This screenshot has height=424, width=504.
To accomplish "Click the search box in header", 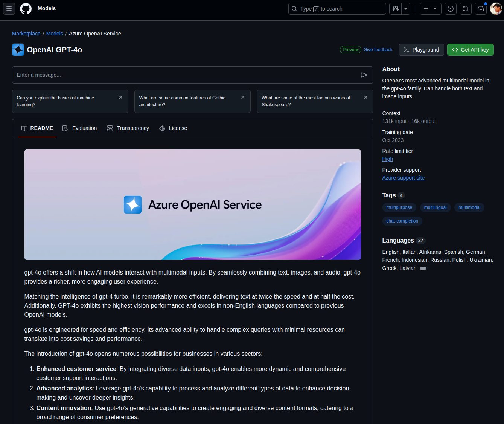I will 337,9.
